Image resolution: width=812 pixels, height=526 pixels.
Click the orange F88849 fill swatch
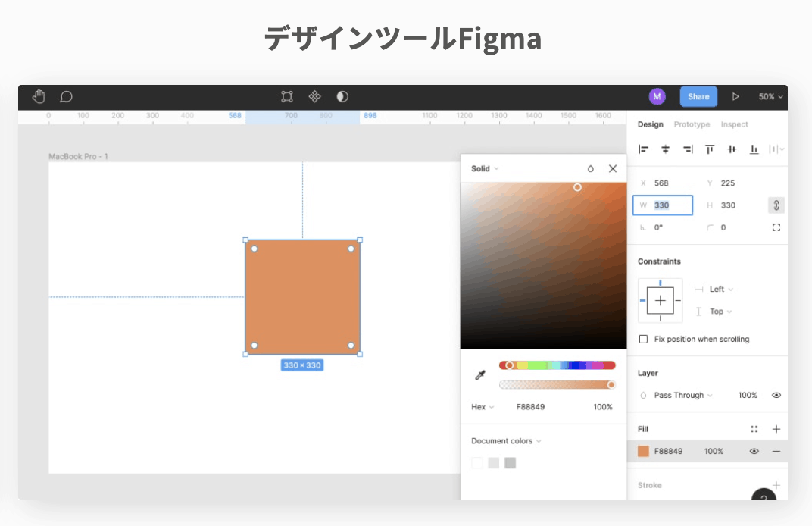[643, 451]
